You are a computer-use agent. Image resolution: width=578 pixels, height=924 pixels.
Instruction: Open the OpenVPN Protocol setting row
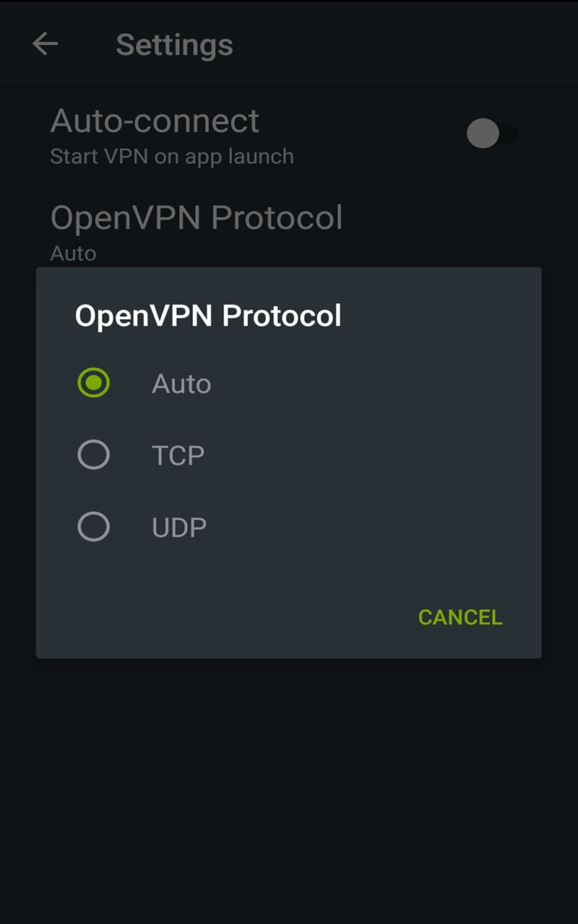coord(197,217)
